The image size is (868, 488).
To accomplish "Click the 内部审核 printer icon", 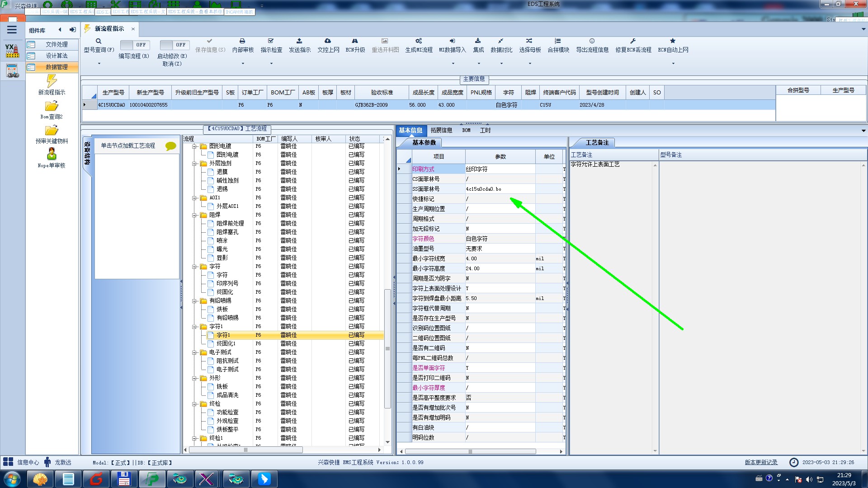I will pyautogui.click(x=242, y=41).
